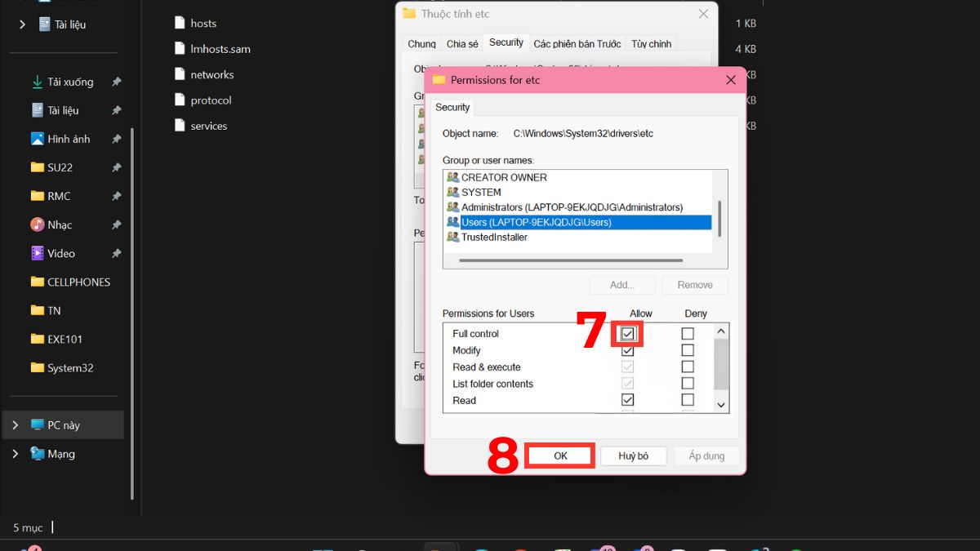Expand Mạng in the navigation pane
The image size is (980, 551).
click(16, 454)
